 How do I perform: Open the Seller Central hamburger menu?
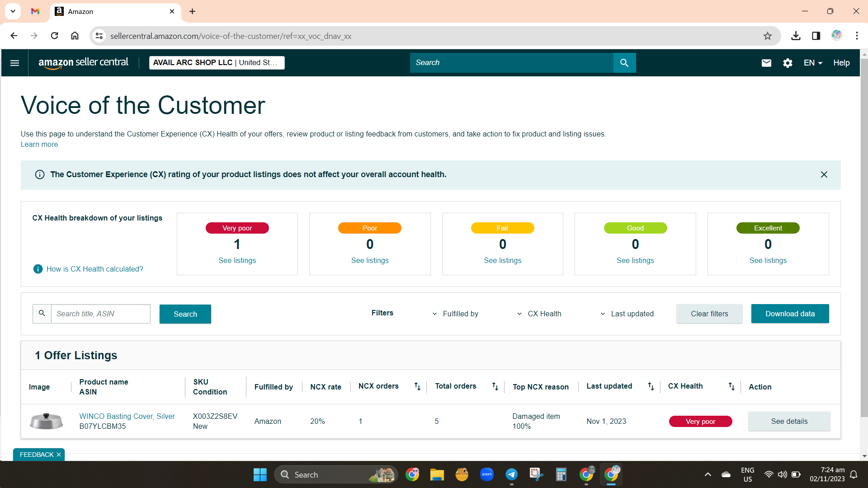click(x=14, y=63)
